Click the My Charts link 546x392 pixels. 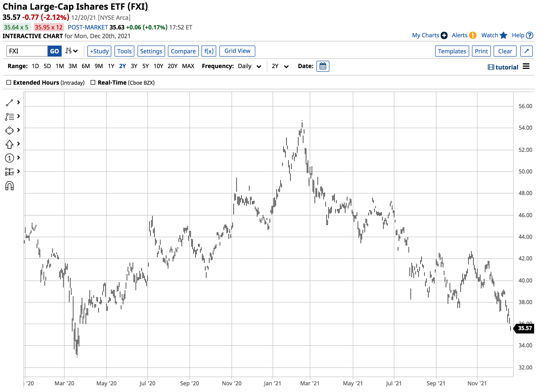[x=425, y=35]
